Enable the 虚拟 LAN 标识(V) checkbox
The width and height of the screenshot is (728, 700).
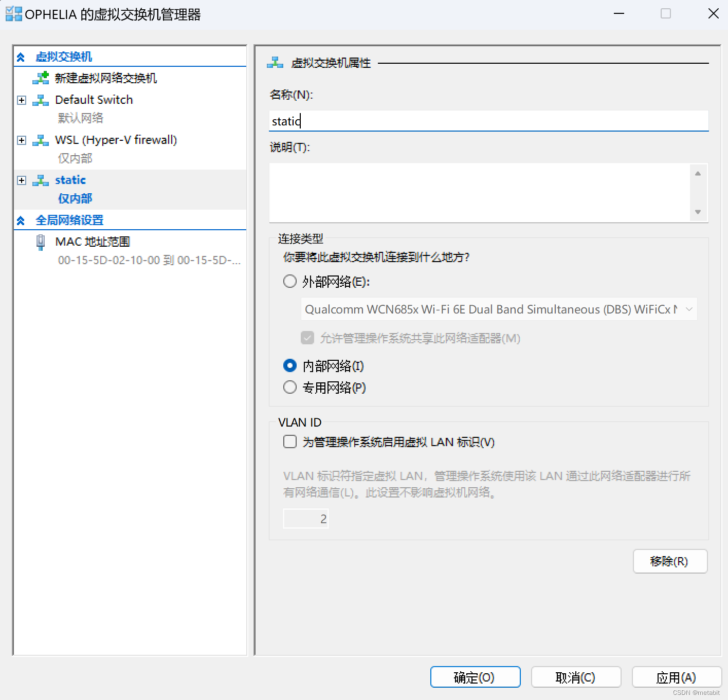click(x=290, y=441)
